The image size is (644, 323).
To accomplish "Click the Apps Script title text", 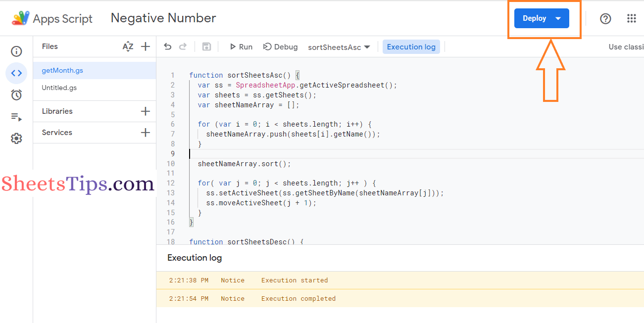I will (x=62, y=19).
